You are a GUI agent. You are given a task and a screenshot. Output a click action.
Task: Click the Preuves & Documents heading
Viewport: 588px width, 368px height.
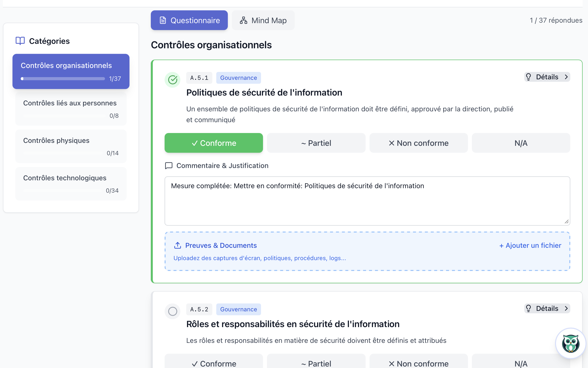pyautogui.click(x=221, y=245)
